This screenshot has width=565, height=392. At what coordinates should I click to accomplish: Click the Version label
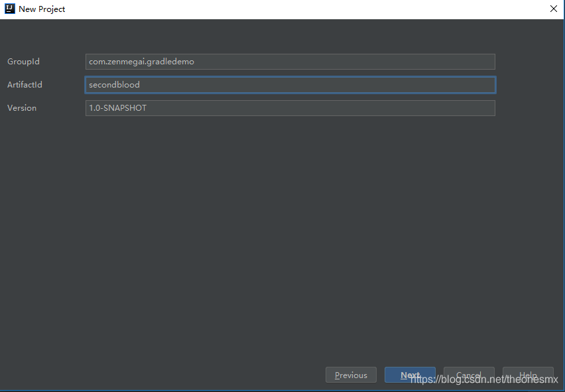click(x=22, y=108)
